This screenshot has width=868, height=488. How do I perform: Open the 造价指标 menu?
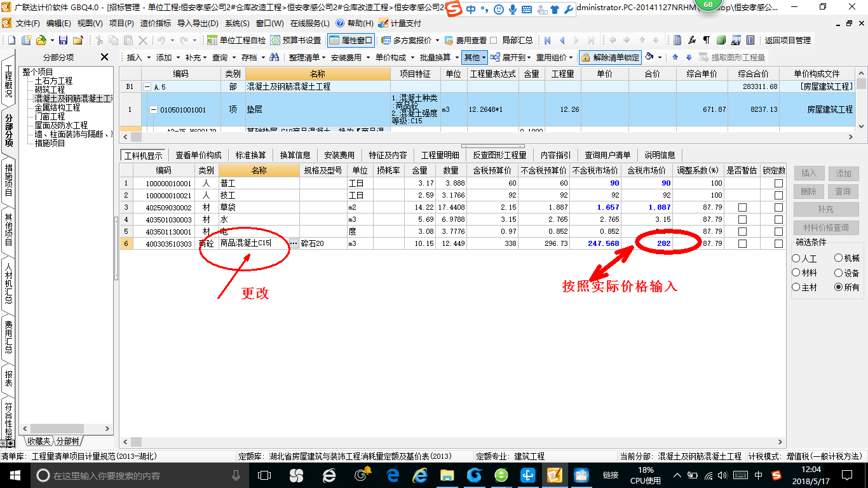[x=155, y=23]
